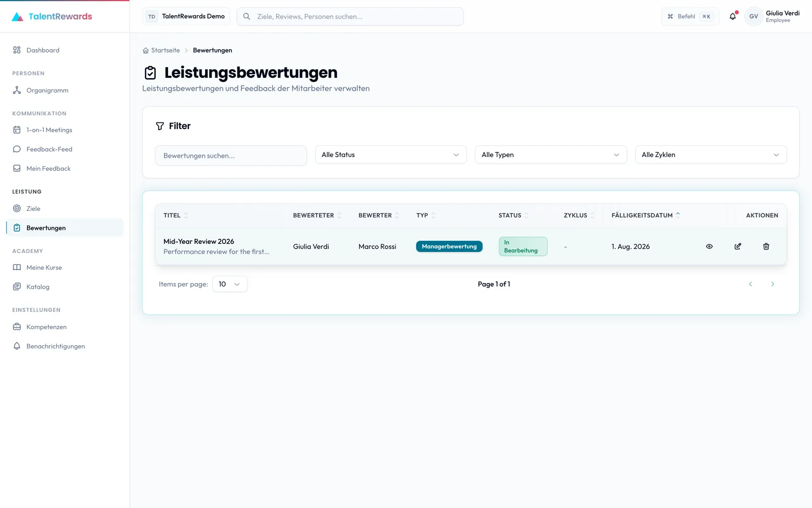
Task: Click the Katalog library icon
Action: click(17, 287)
